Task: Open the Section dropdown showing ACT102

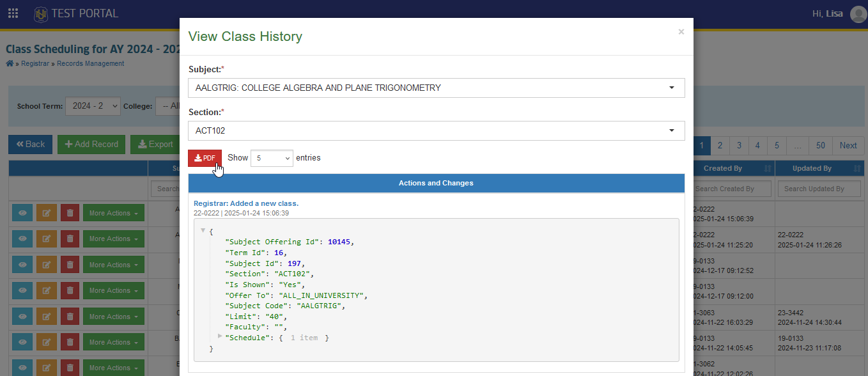Action: point(437,130)
